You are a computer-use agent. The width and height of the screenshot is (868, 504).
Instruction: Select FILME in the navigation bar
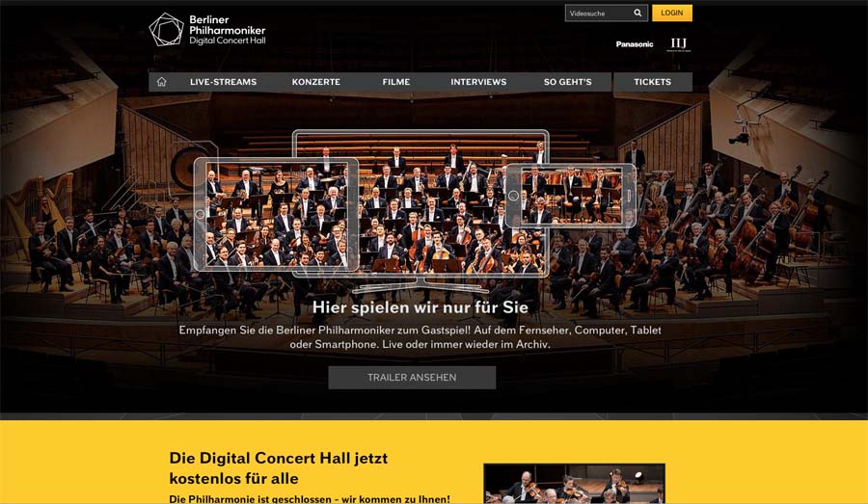[396, 82]
